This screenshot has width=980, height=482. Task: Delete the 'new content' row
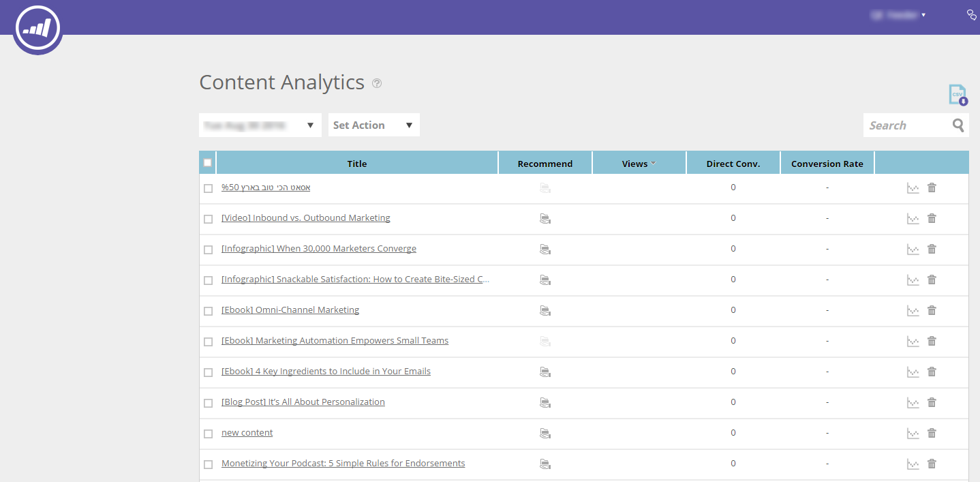pos(932,433)
